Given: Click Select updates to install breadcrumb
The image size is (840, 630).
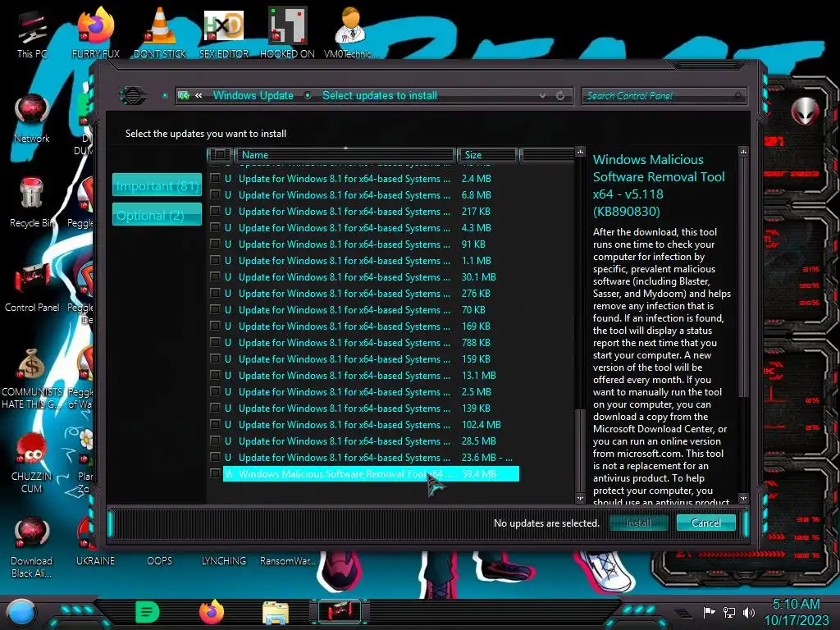Looking at the screenshot, I should coord(380,96).
